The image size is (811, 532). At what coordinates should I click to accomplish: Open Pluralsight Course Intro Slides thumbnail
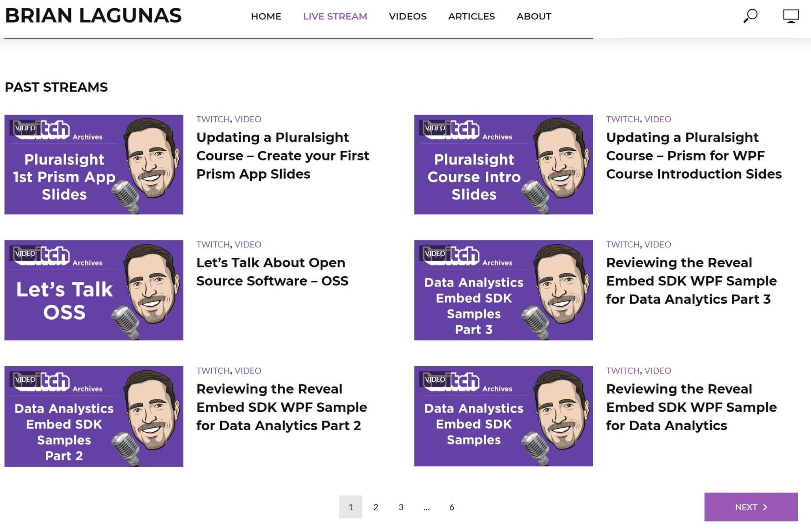(503, 165)
